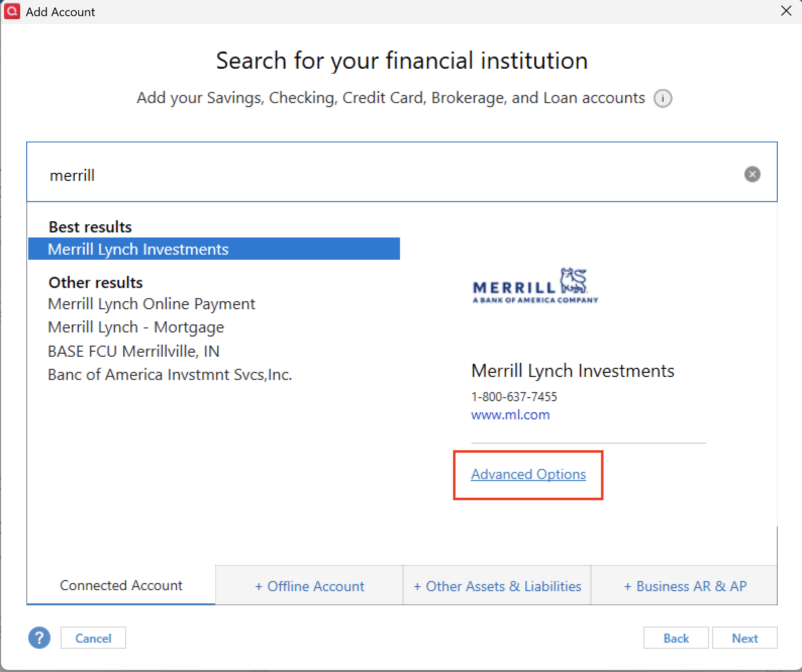Viewport: 802px width, 672px height.
Task: Open Other Assets & Liabilities tab
Action: (497, 586)
